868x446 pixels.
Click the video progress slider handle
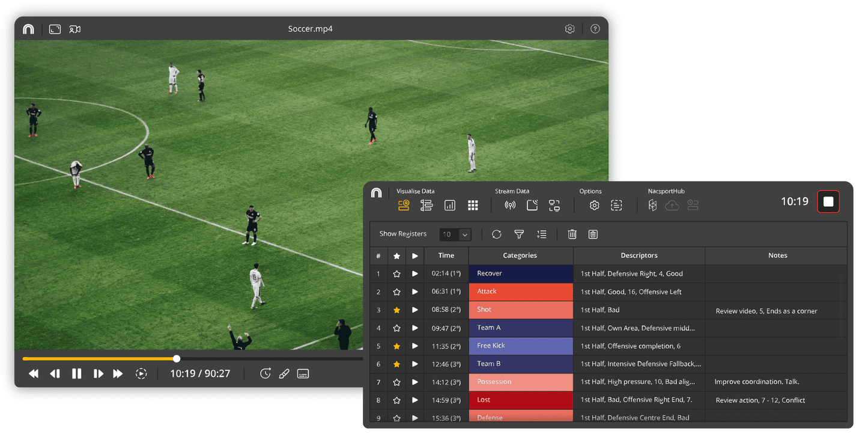click(x=177, y=359)
